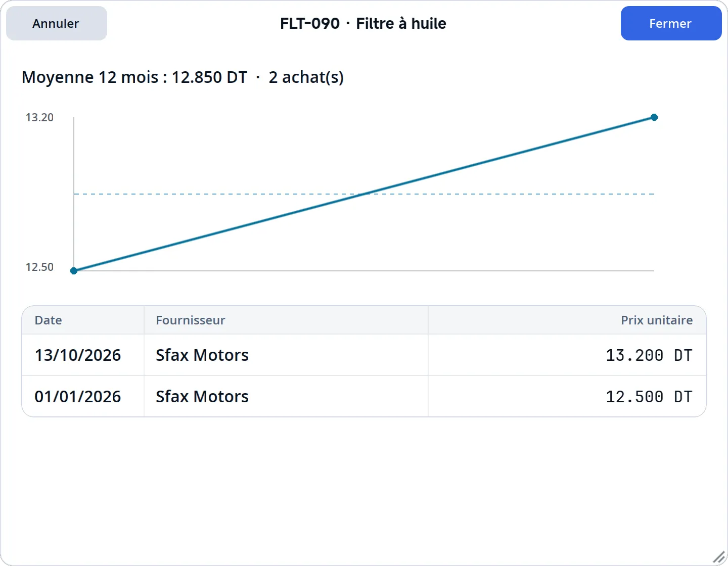Click the 12.500 DT price cell
Viewport: 728px width, 566px height.
(x=567, y=396)
